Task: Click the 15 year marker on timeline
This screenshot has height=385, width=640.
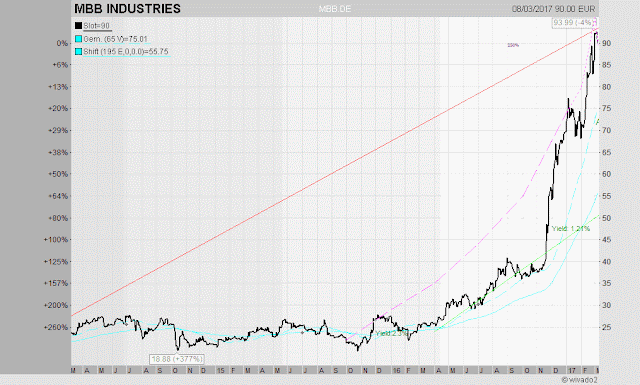Action: pyautogui.click(x=220, y=371)
